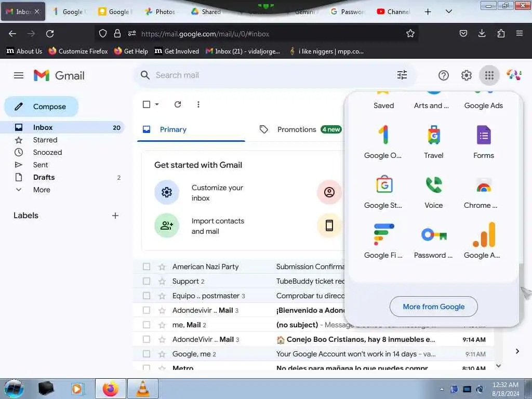Open the More actions three-dot menu

coord(198,104)
